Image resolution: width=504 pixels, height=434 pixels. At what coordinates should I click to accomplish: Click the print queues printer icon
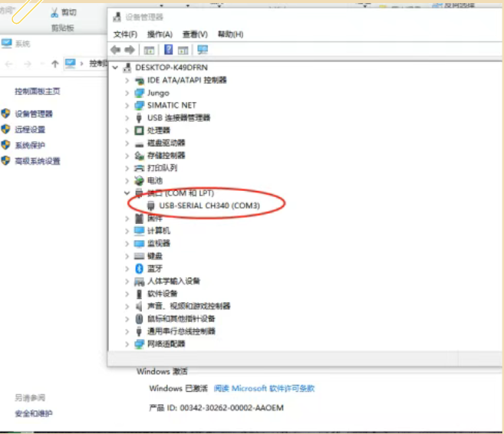(139, 168)
